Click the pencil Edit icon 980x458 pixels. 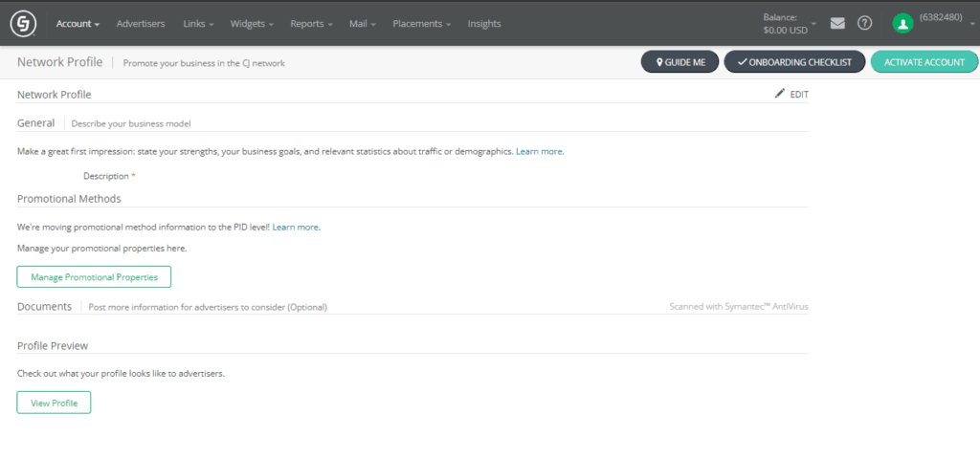point(780,94)
